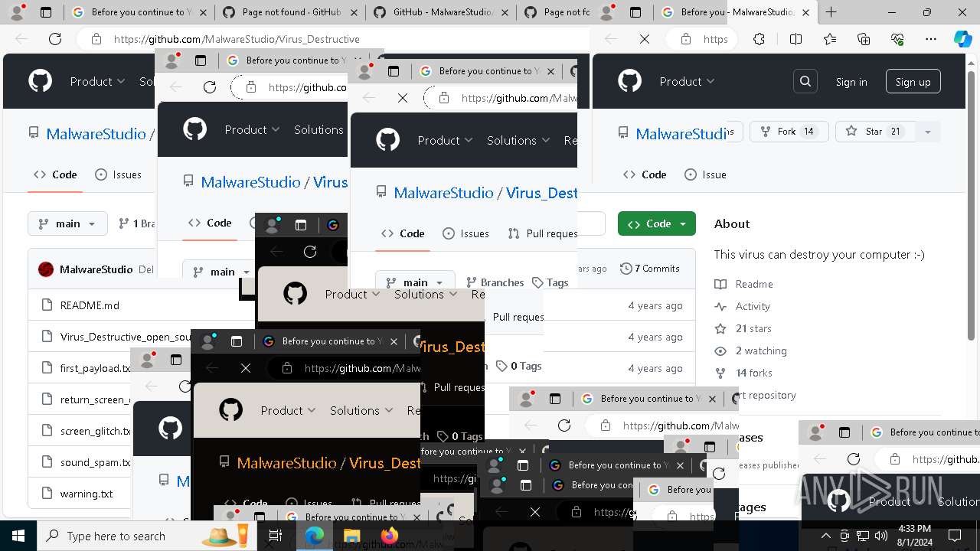Stop loading in dark window with orange repo name
This screenshot has width=980, height=551.
[246, 368]
